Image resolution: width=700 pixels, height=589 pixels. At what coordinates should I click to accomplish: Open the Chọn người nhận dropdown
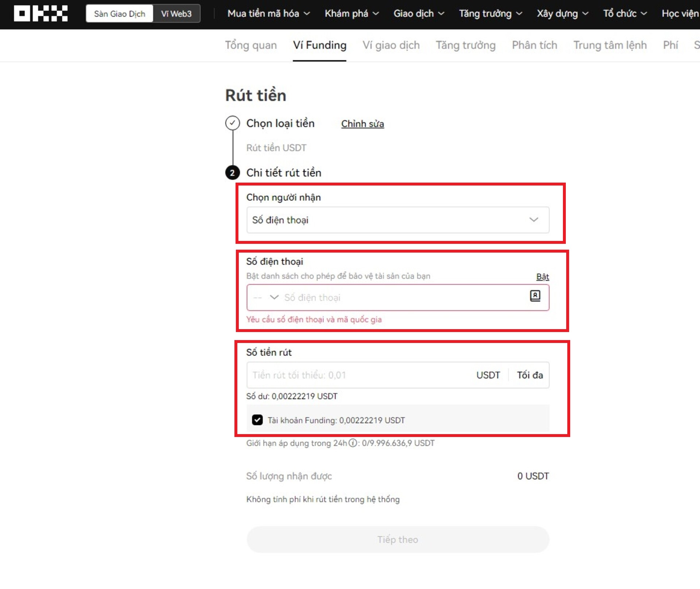tap(398, 220)
